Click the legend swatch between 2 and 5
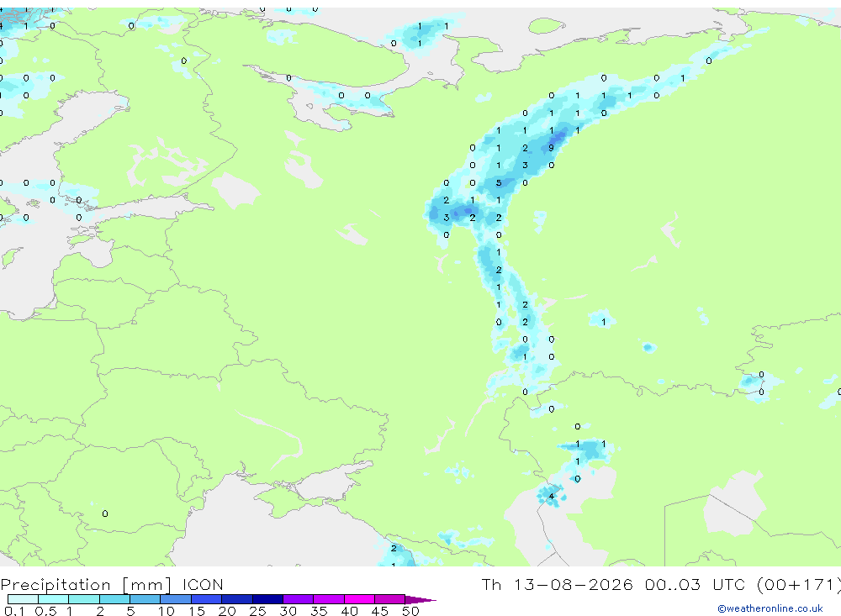841x616 pixels. [114, 599]
